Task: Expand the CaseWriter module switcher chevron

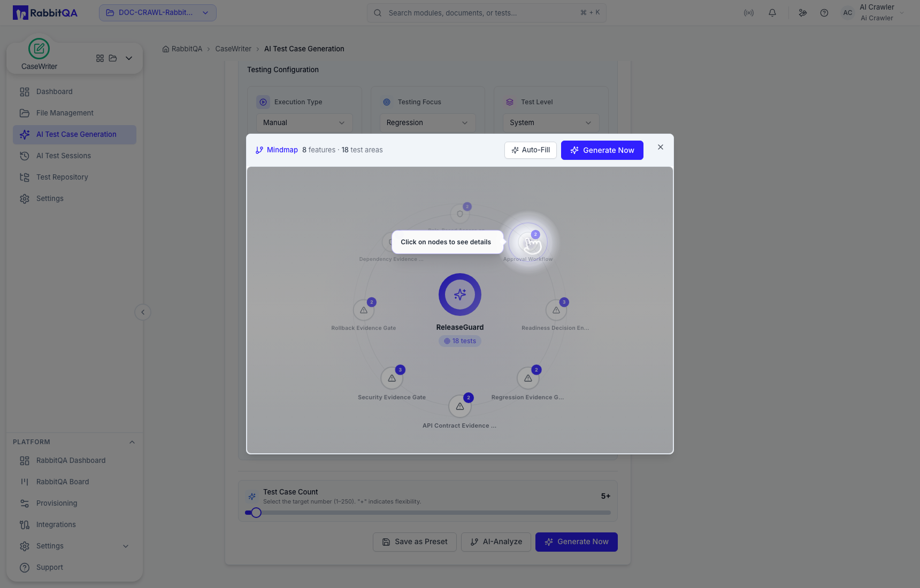Action: point(129,58)
